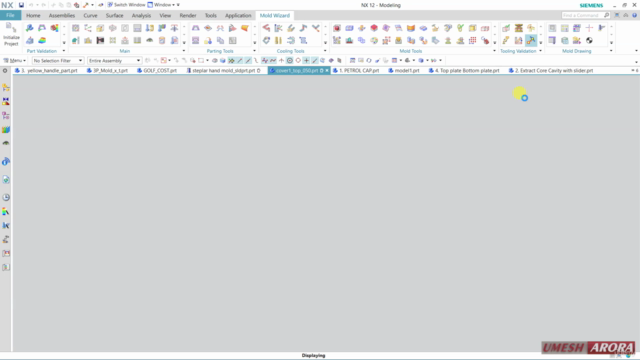Screen dimensions: 640x360
Task: Toggle the Point on Curve snap option
Action: point(314,60)
